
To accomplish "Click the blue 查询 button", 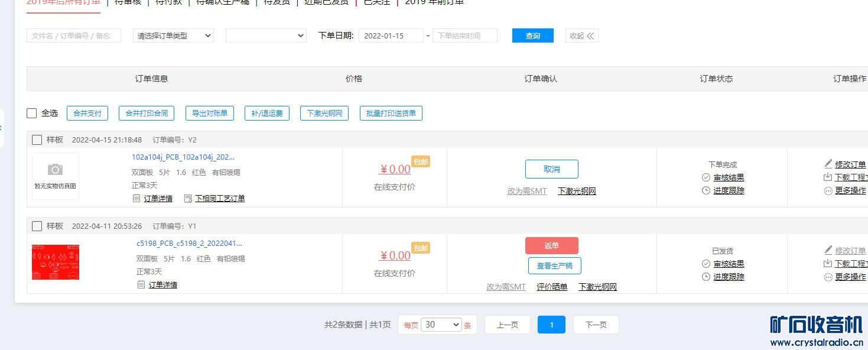I will 533,35.
